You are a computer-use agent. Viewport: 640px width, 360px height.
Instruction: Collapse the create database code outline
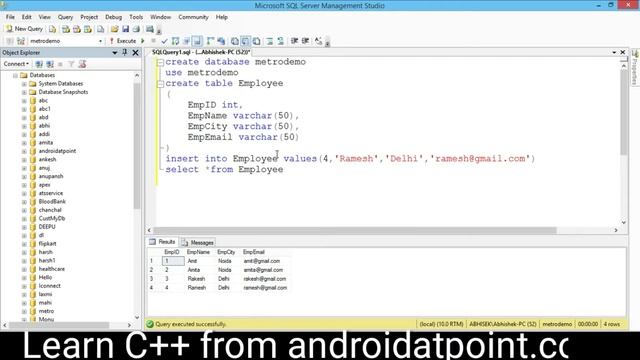click(160, 62)
